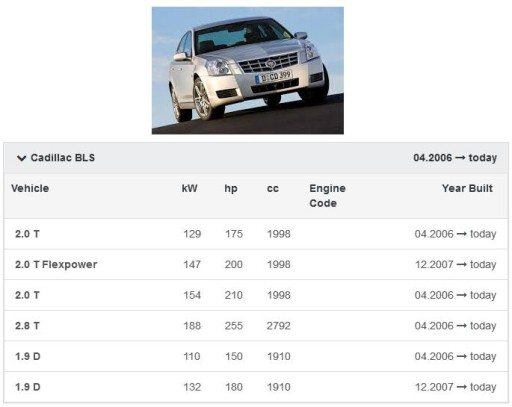Select the 1.9 D 132 kW variant
The width and height of the screenshot is (512, 407).
click(256, 387)
